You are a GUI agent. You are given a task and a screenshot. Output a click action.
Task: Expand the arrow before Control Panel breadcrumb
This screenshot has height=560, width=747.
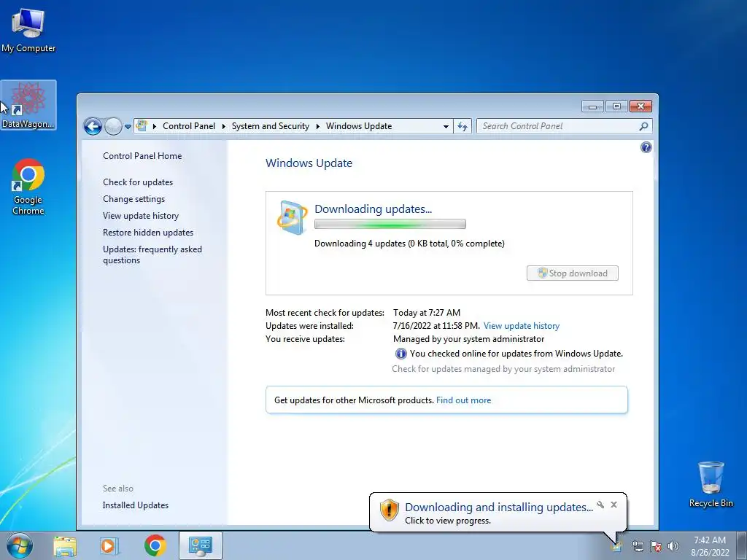pyautogui.click(x=155, y=126)
